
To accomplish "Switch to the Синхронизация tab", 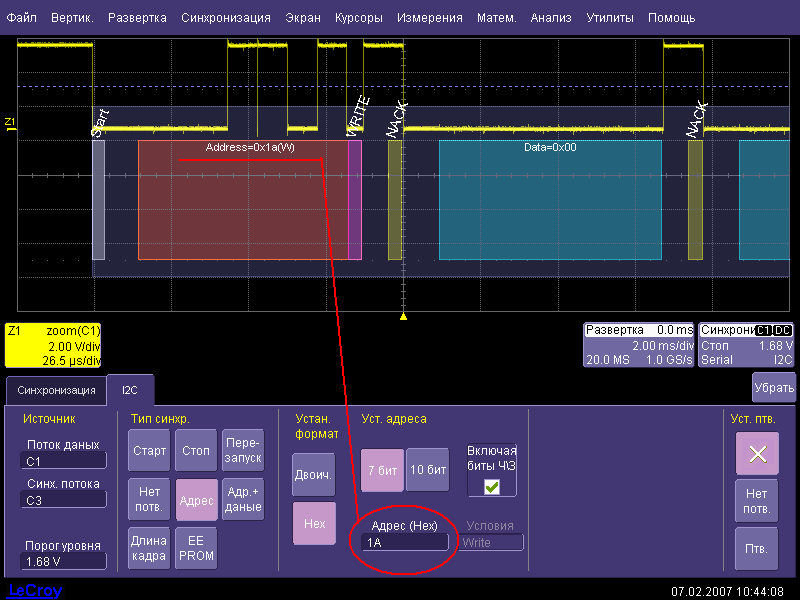I will pyautogui.click(x=56, y=390).
